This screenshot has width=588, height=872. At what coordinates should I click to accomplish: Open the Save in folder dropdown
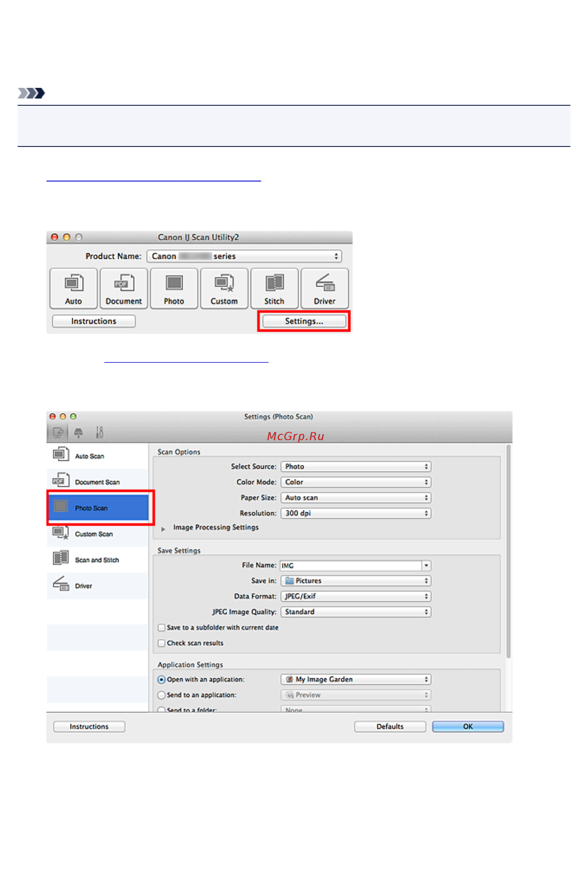coord(356,581)
